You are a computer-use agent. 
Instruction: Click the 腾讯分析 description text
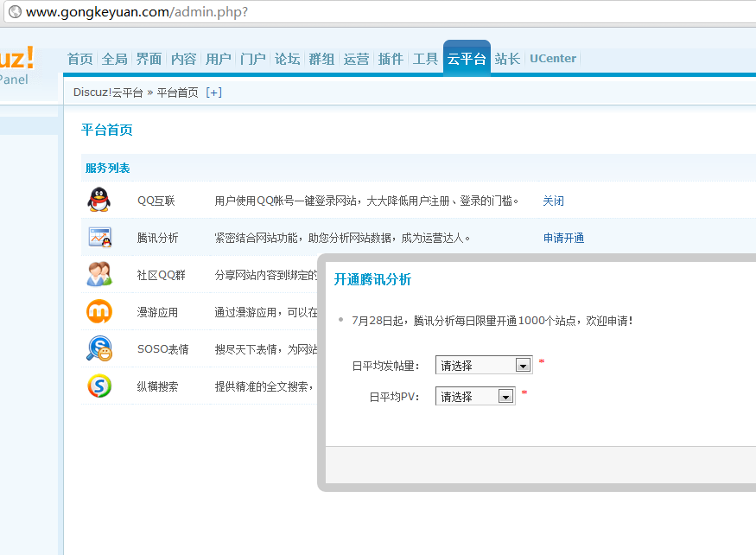342,238
